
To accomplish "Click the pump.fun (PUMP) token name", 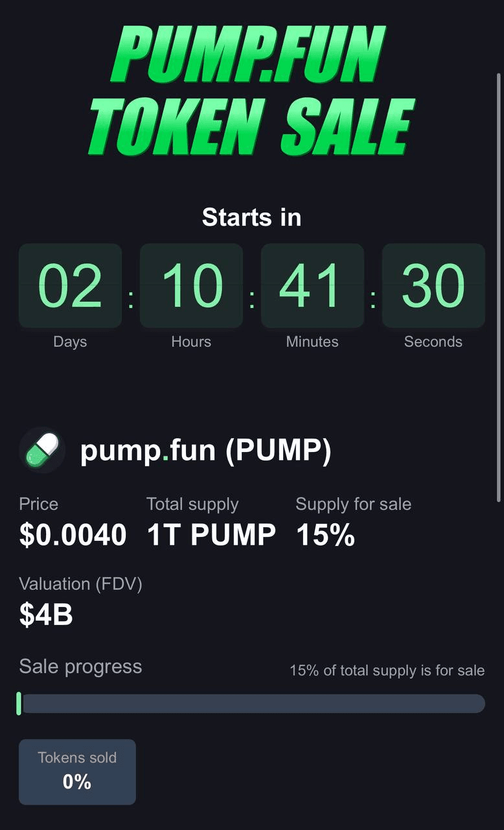I will pyautogui.click(x=205, y=450).
